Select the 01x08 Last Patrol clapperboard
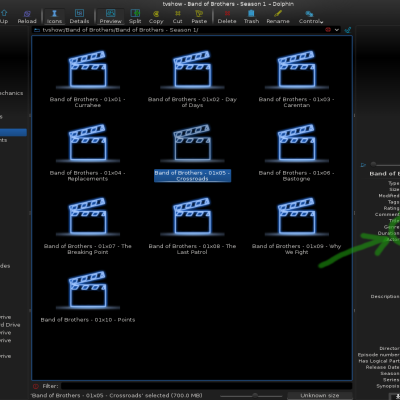400x400 pixels. pyautogui.click(x=192, y=216)
